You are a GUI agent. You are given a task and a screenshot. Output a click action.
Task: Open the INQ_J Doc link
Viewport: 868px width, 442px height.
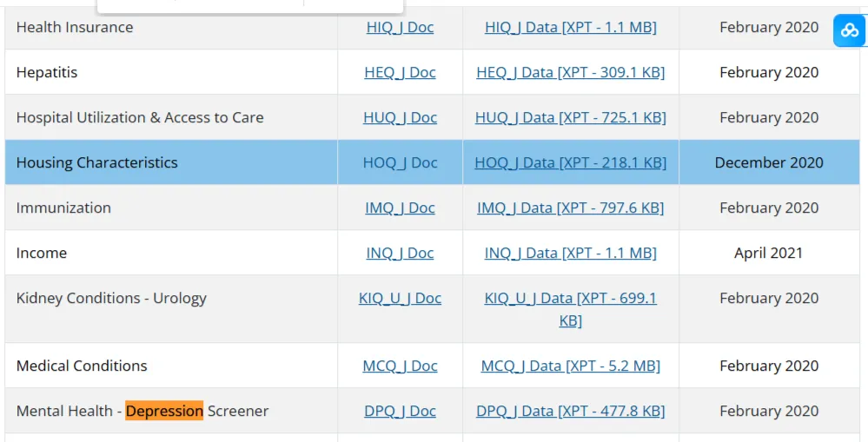(400, 253)
